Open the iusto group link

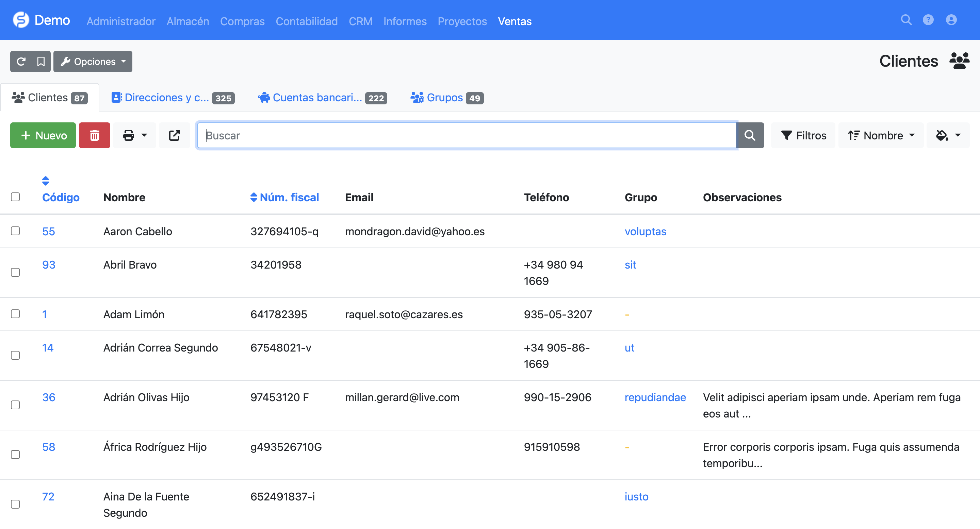(x=636, y=497)
